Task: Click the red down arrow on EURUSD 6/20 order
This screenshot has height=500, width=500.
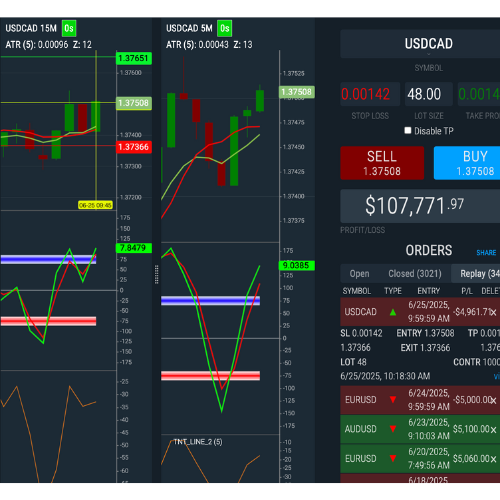Action: (x=393, y=458)
